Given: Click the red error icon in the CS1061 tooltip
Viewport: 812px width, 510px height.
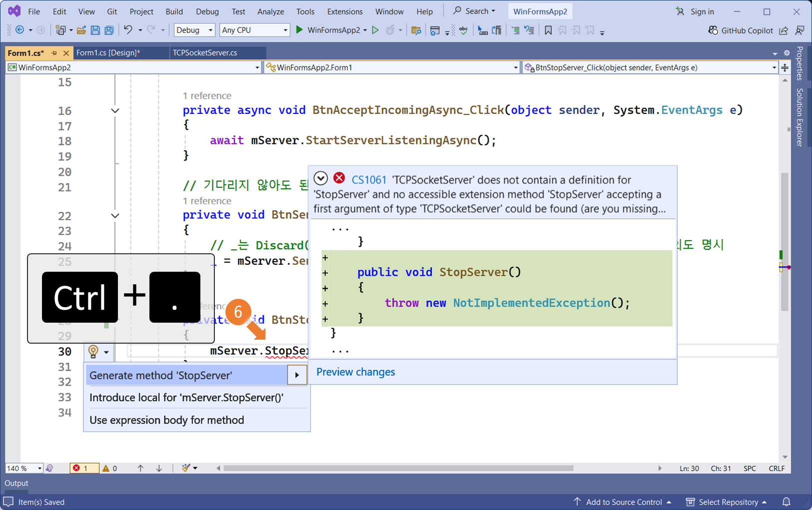Looking at the screenshot, I should (339, 178).
